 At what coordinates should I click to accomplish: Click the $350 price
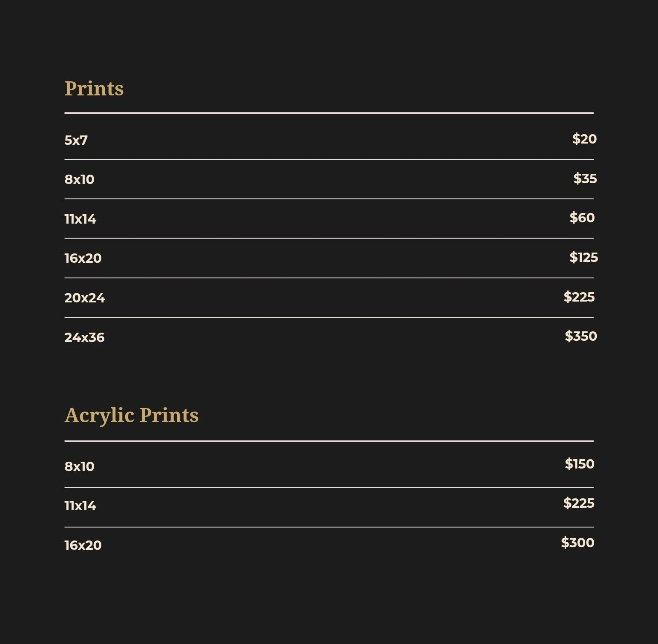pos(581,336)
